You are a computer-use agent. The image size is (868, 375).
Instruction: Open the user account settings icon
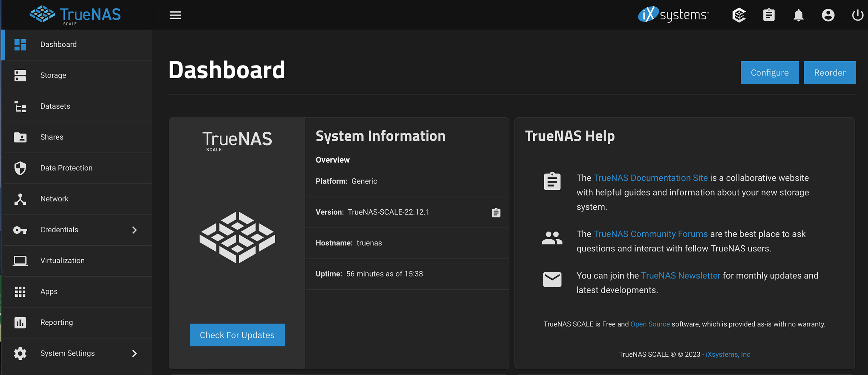[x=828, y=15]
